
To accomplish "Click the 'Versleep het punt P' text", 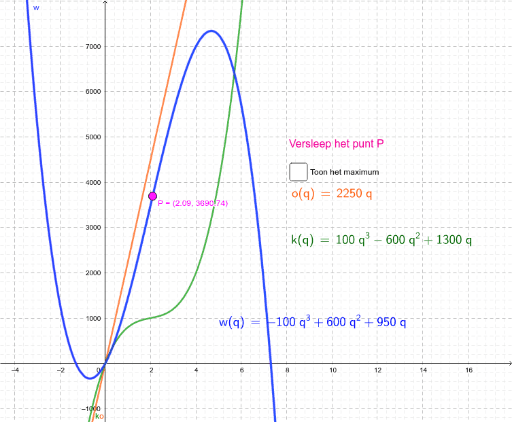I will (x=336, y=144).
